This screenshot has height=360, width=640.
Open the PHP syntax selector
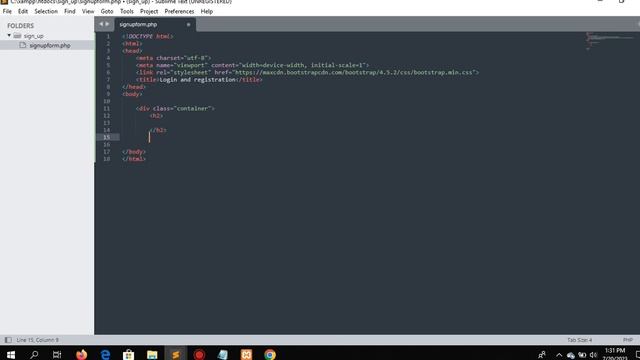point(627,340)
